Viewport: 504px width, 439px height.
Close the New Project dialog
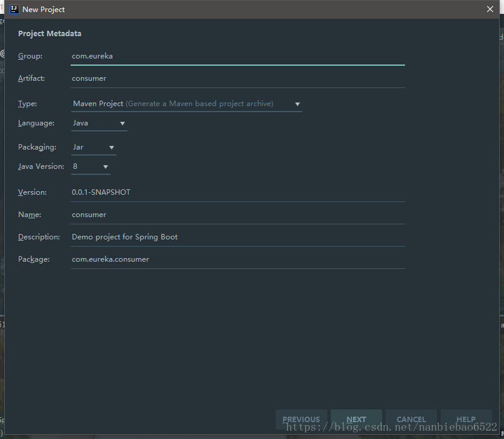coord(490,9)
